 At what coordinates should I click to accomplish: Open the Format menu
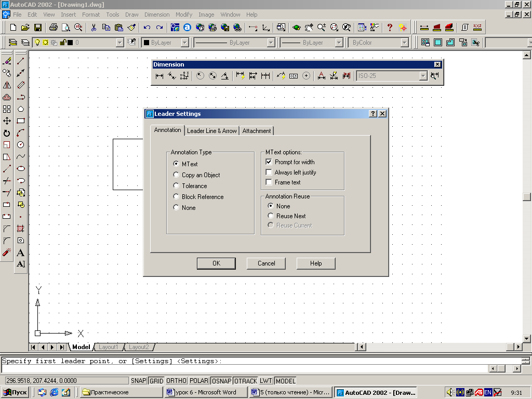click(90, 15)
